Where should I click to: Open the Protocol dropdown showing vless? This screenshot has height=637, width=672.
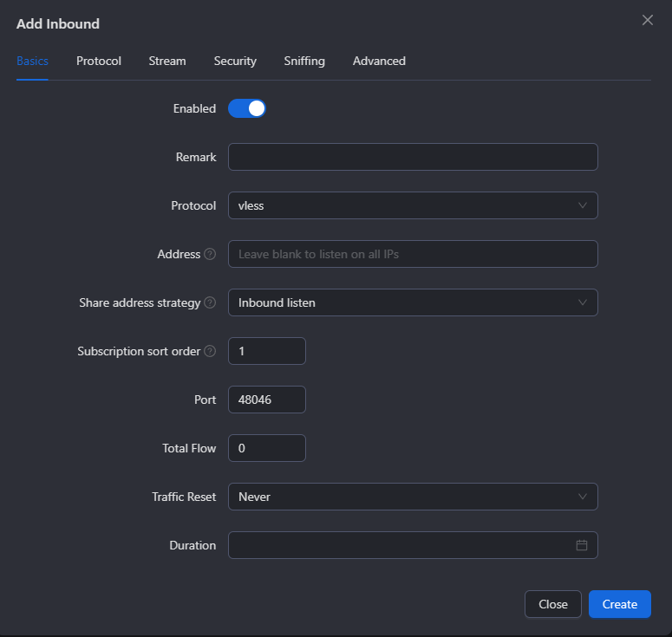point(413,205)
